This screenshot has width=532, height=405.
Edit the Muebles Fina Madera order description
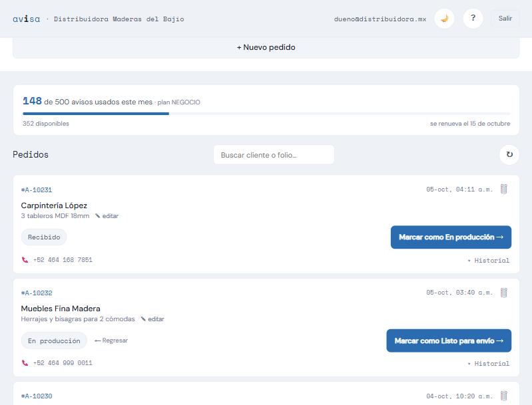[152, 319]
